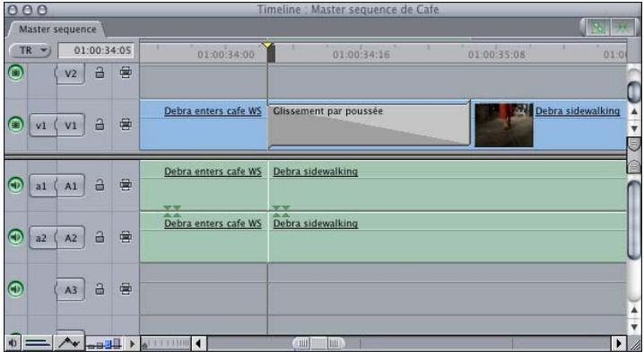644x352 pixels.
Task: Click the current timecode field 01:00:34:05
Action: point(96,50)
